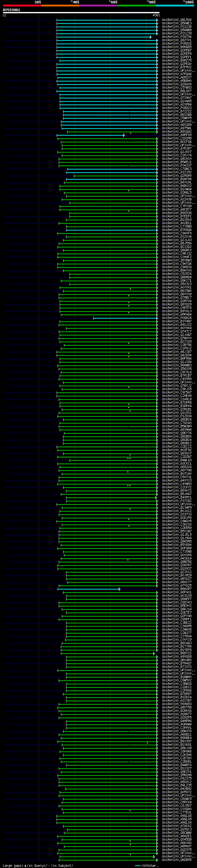Open hit UniRef100_C5YW53
197x868 pixels.
(x=176, y=88)
